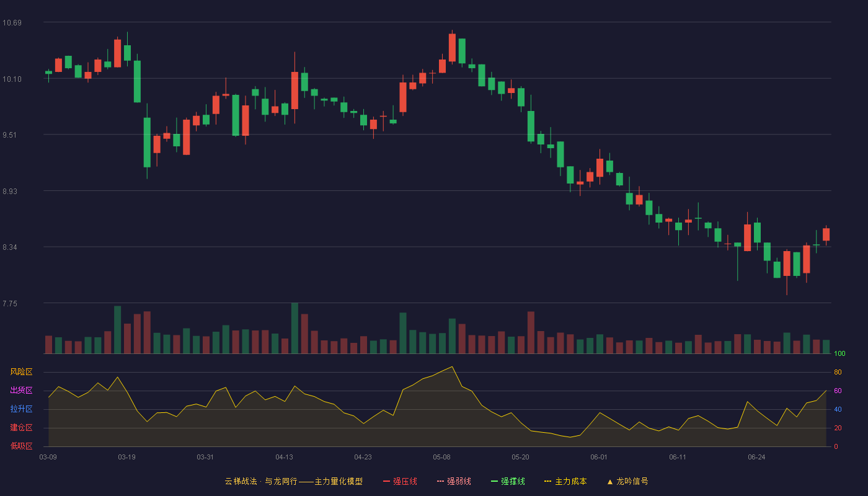Toggle the 强撑线 legend series

(513, 481)
